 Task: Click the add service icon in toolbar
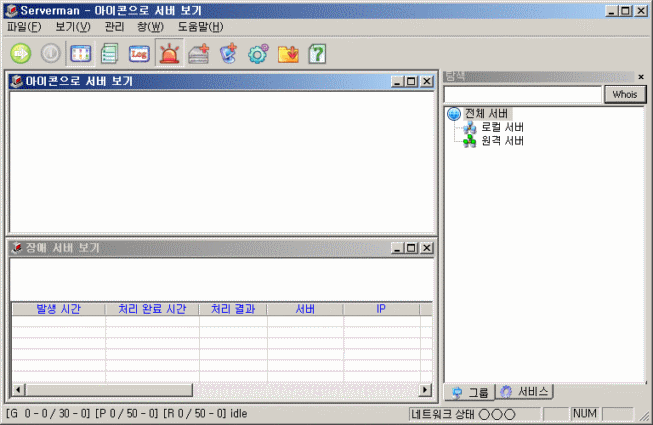[229, 54]
